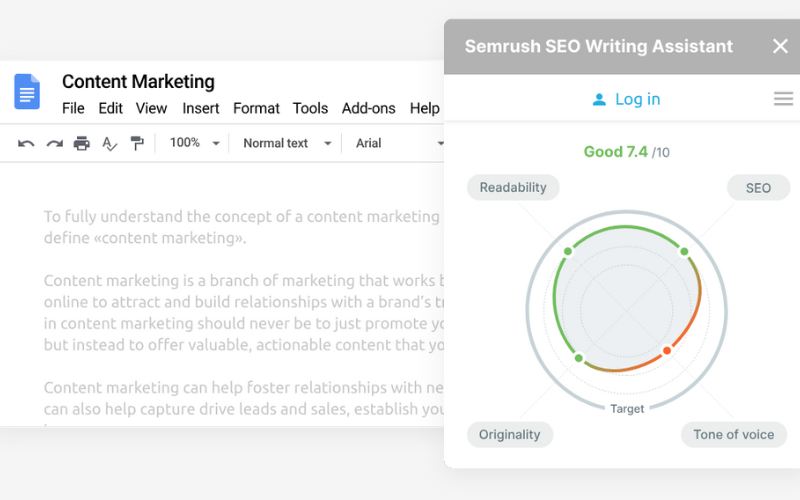Select the Readability label
This screenshot has height=500, width=800.
[513, 187]
